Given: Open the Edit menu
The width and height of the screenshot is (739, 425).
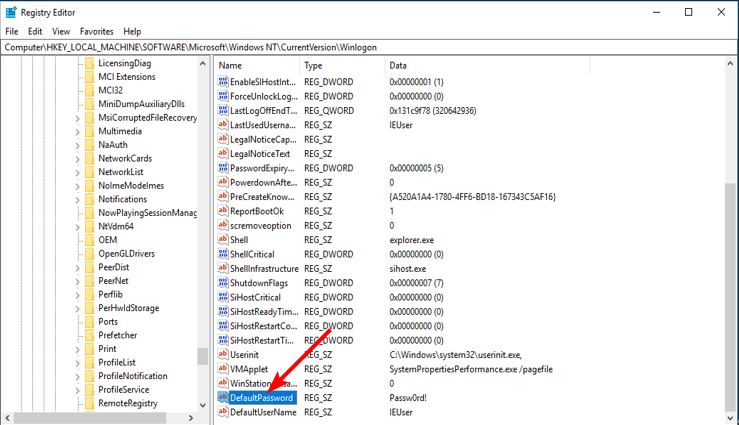Looking at the screenshot, I should tap(35, 32).
